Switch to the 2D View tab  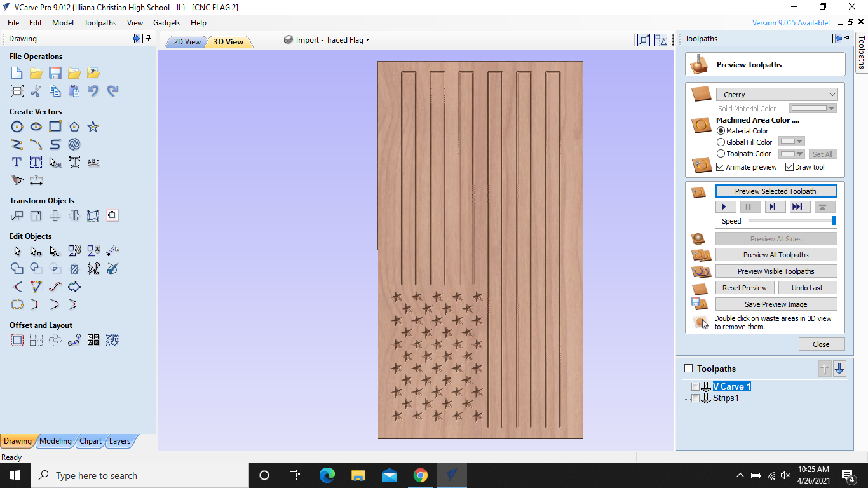coord(185,41)
